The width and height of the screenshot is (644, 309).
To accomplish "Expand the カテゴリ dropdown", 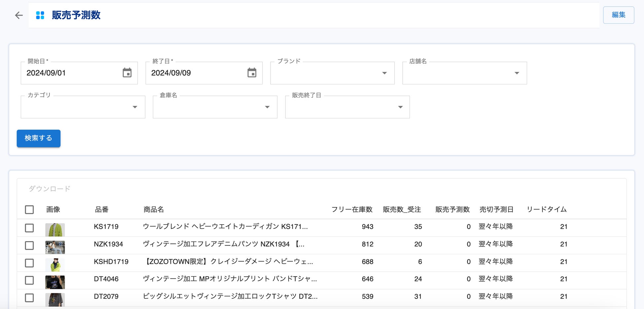I will (x=135, y=107).
